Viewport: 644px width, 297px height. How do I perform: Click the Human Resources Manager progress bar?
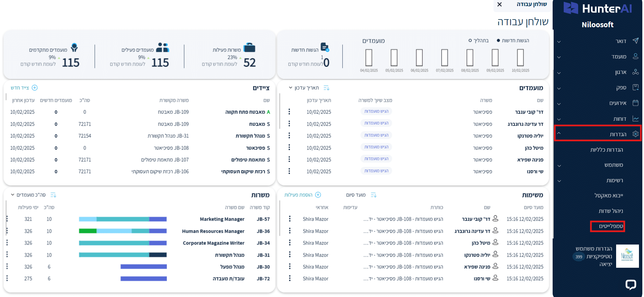123,231
